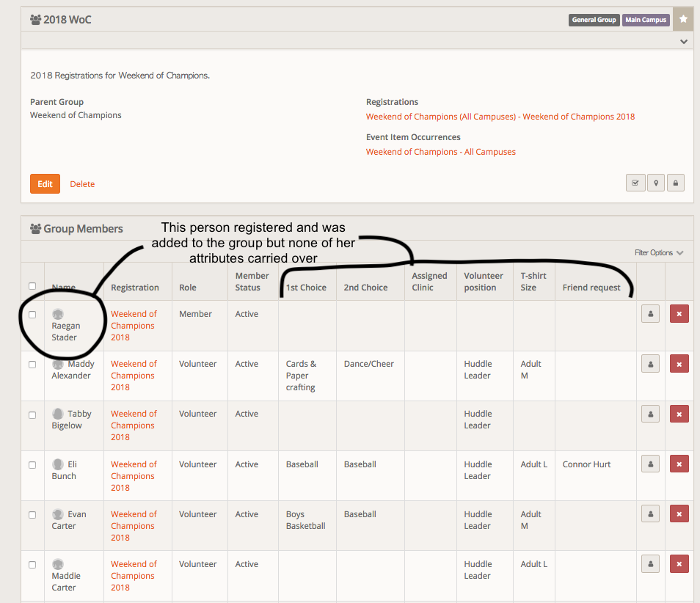Check the select-all checkbox in the table header

coord(32,286)
